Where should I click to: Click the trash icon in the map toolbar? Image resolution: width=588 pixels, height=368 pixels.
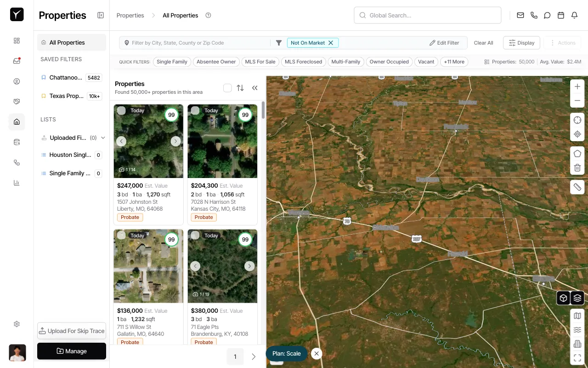[577, 167]
